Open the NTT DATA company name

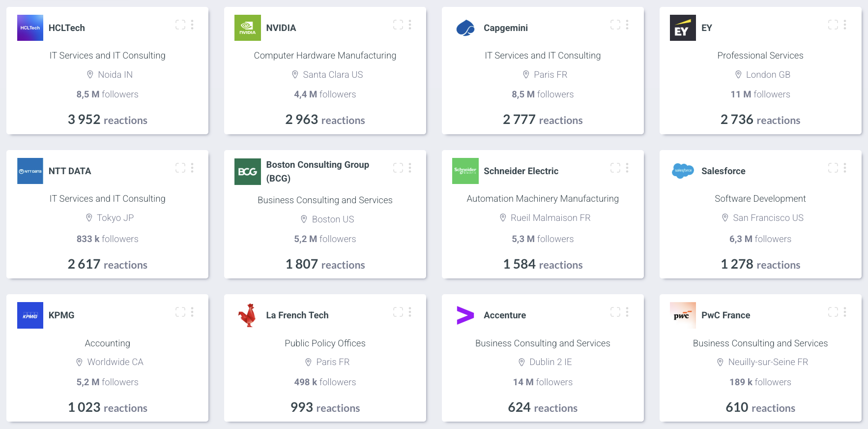click(70, 171)
